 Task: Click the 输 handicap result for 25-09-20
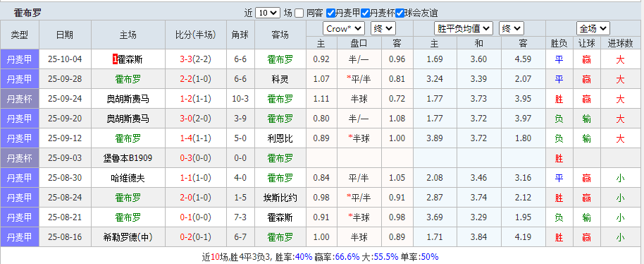coord(586,119)
